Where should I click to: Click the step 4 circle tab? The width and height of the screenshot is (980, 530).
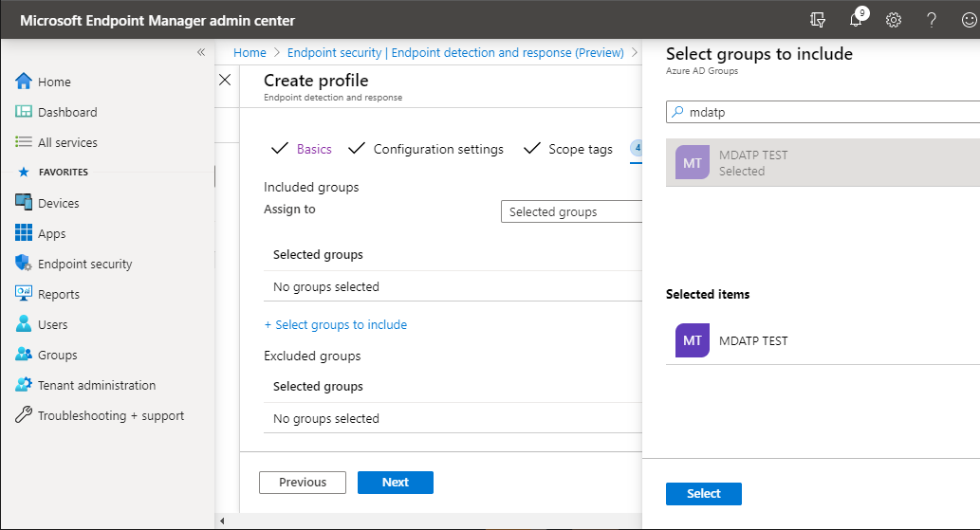pos(637,149)
